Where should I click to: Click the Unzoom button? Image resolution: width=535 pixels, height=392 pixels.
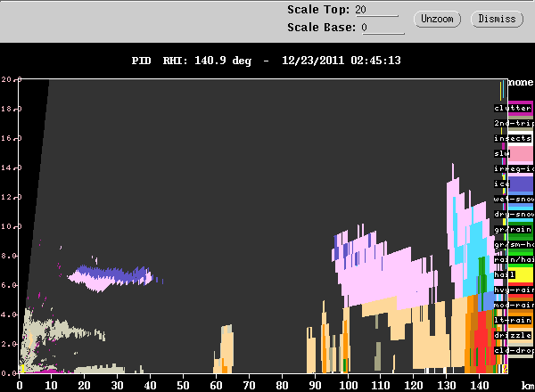(x=437, y=19)
